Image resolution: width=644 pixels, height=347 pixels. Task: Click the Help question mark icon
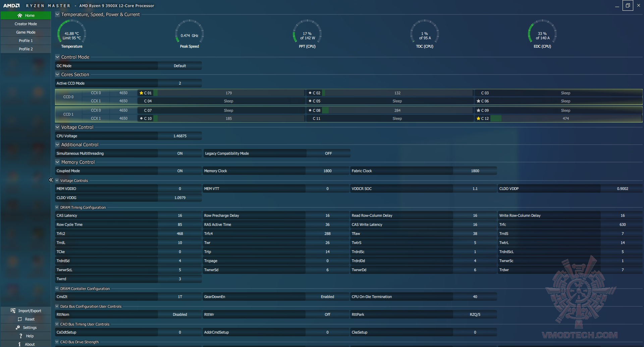pyautogui.click(x=21, y=336)
